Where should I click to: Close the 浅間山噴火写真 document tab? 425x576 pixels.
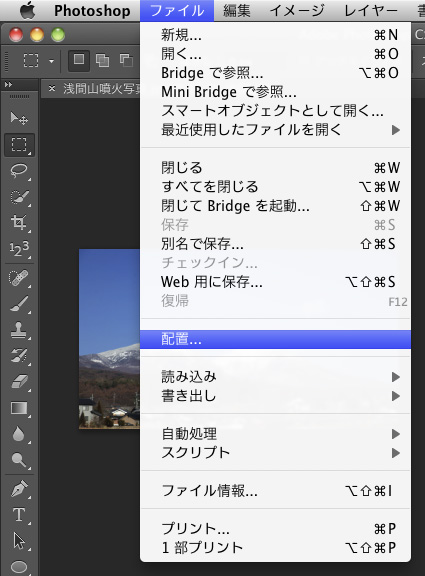click(x=52, y=88)
